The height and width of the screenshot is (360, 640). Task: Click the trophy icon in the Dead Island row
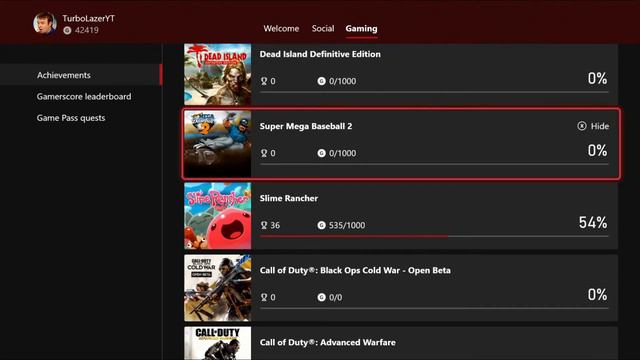click(264, 81)
